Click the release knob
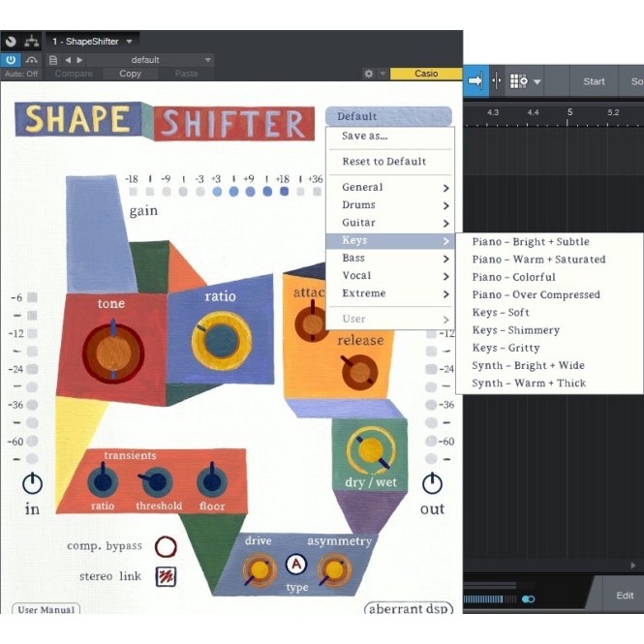The image size is (644, 644). pyautogui.click(x=359, y=372)
